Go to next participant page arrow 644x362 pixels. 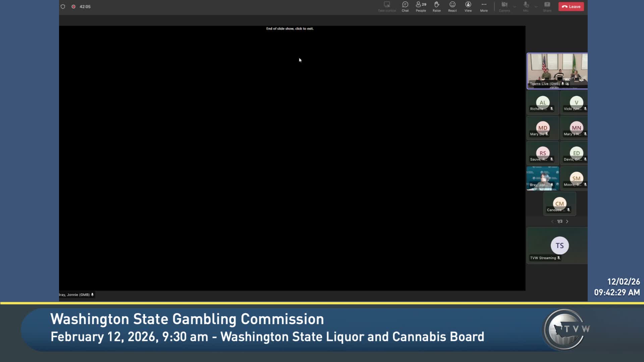567,222
